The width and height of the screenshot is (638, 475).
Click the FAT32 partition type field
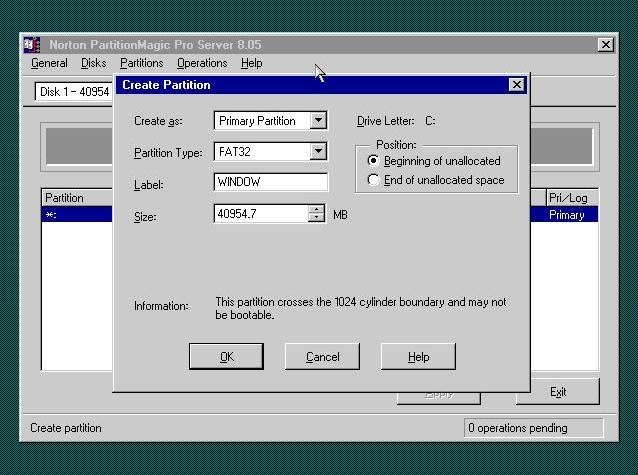tap(270, 151)
